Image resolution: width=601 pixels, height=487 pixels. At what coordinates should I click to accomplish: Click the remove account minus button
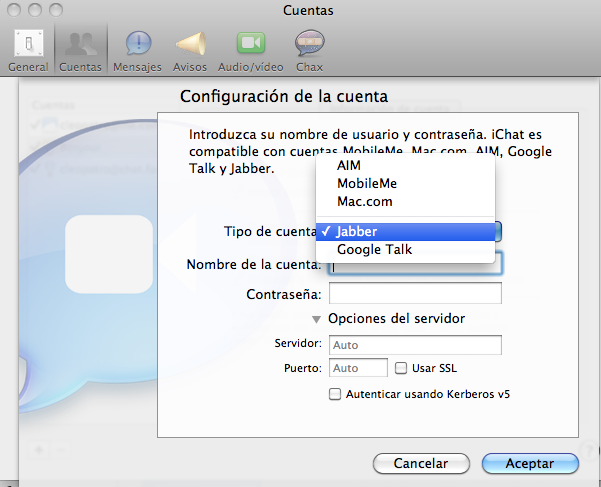click(60, 449)
